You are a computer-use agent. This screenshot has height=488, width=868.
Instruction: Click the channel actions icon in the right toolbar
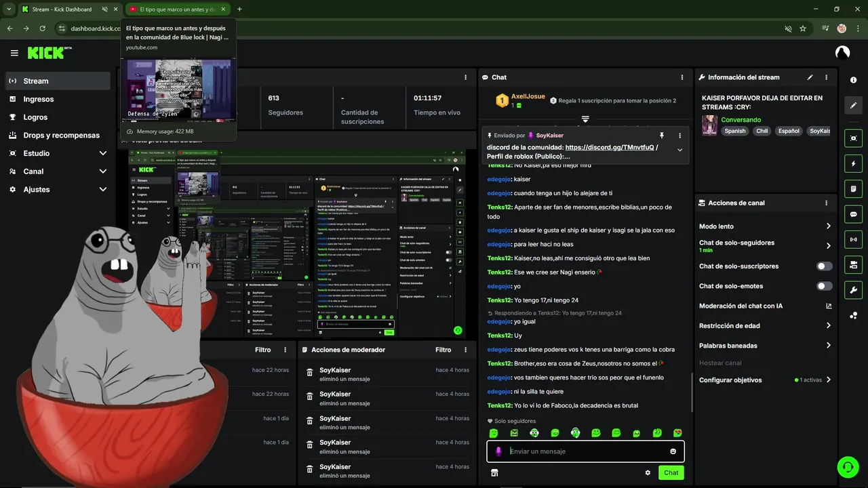[x=853, y=264]
